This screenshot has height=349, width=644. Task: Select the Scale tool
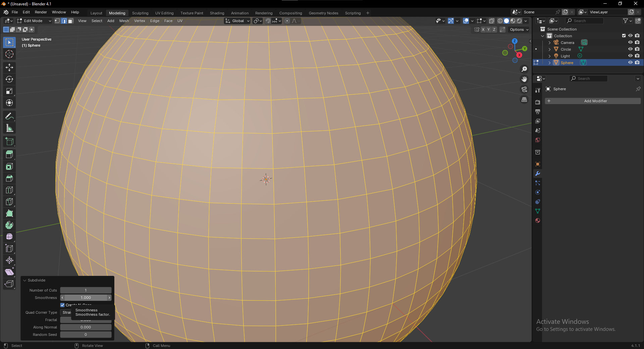tap(9, 91)
